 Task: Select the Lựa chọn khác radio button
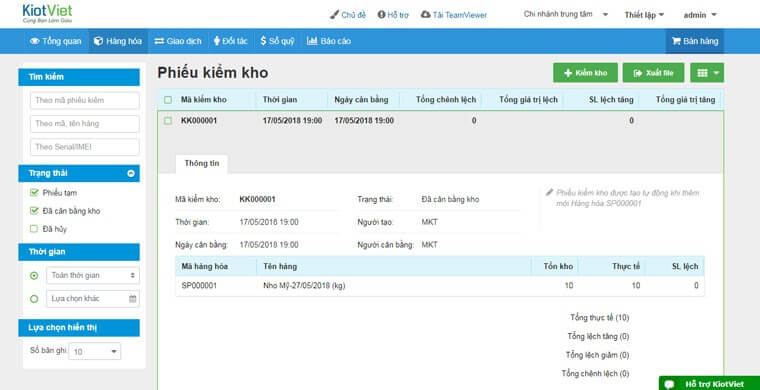click(x=34, y=299)
